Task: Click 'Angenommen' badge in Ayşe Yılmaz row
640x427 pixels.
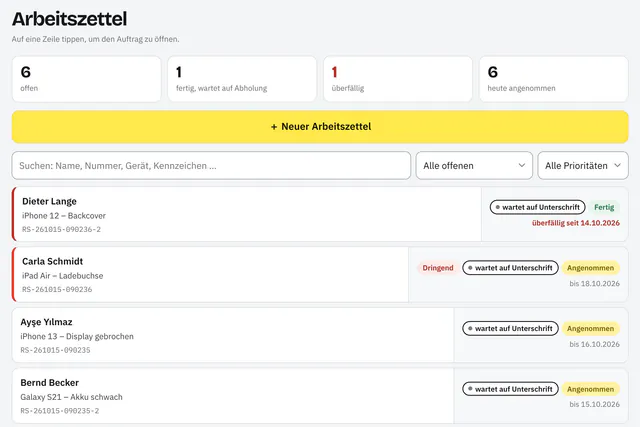Action: (591, 329)
